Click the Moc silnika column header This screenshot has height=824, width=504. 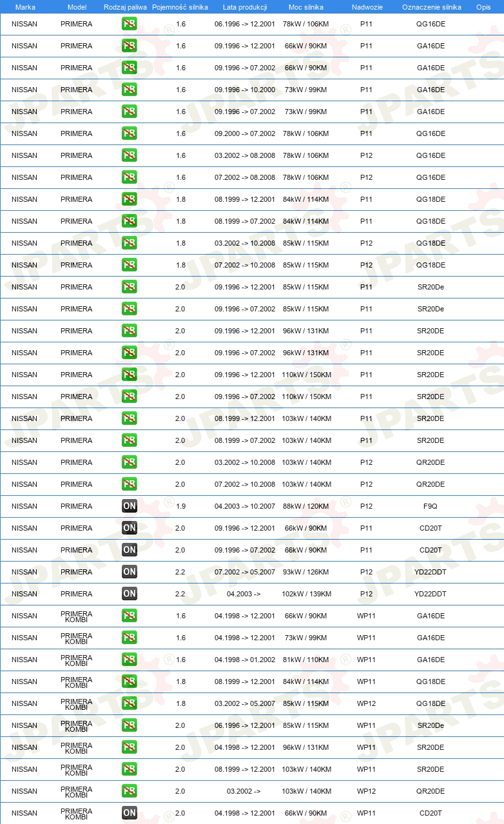click(x=306, y=7)
